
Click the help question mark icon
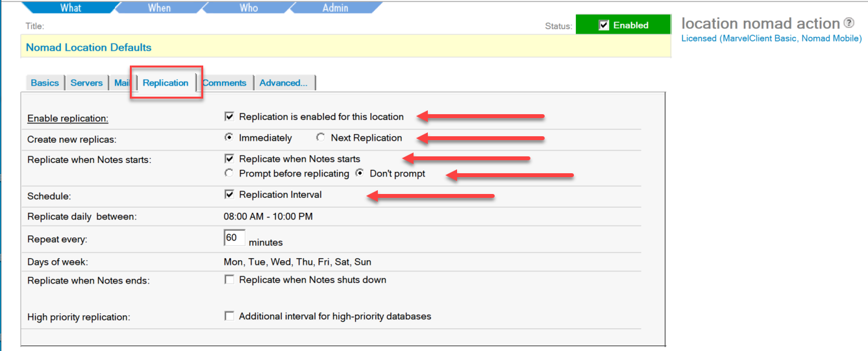coord(849,23)
